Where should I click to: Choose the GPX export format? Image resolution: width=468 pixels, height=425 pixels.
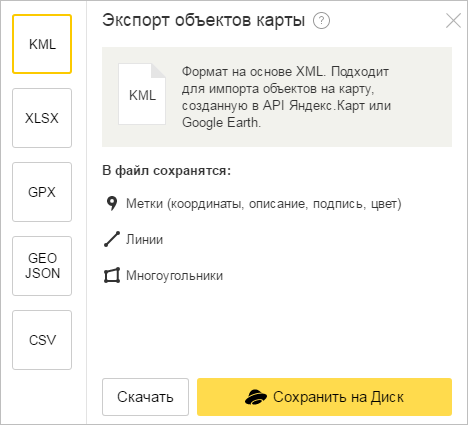coord(42,192)
